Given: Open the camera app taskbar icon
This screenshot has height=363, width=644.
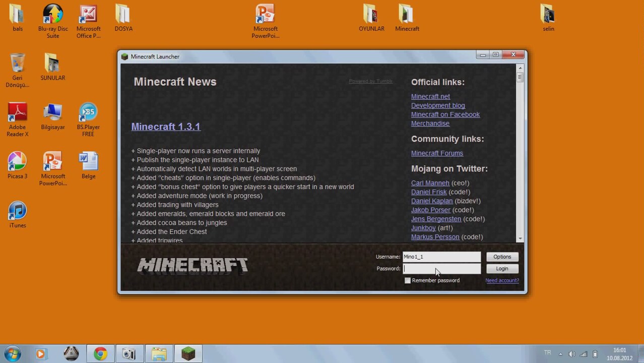Looking at the screenshot, I should 130,354.
